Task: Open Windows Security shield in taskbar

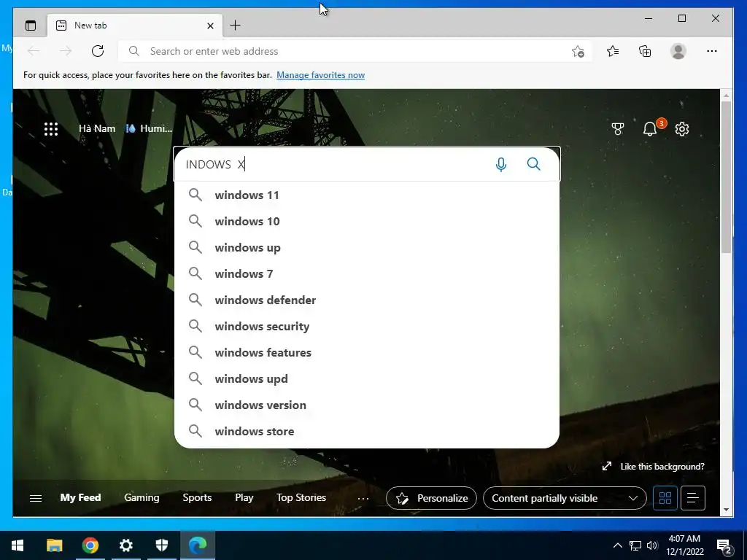Action: 162,545
